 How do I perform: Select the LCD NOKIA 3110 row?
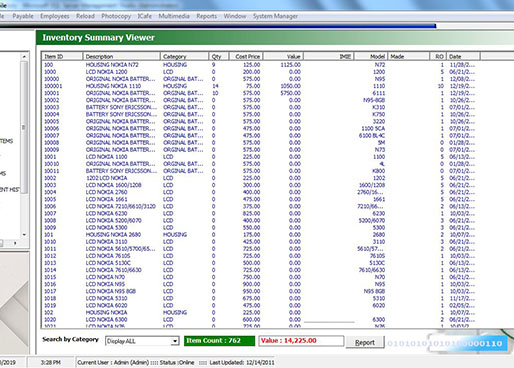coord(260,242)
